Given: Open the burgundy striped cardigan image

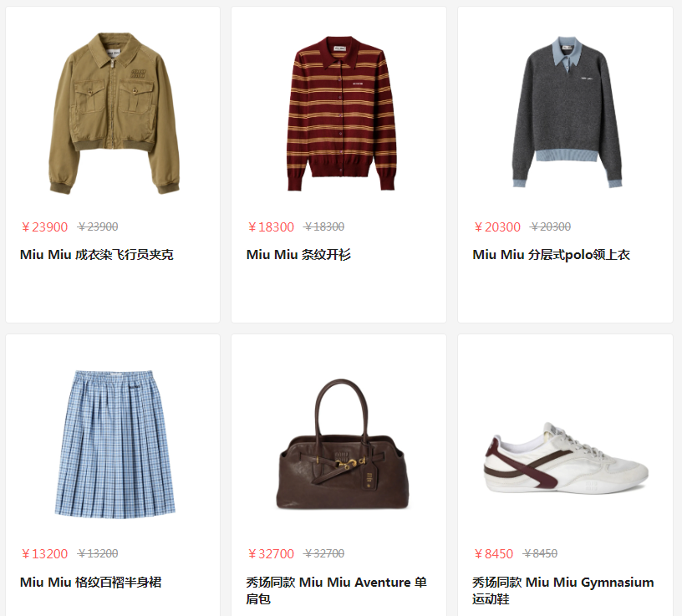Looking at the screenshot, I should click(342, 114).
